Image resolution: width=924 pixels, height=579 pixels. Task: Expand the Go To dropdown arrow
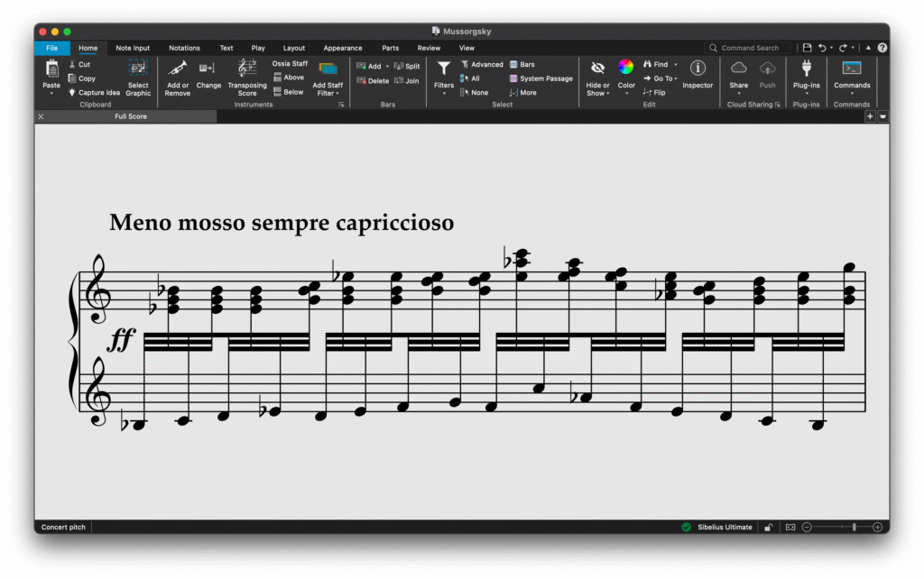pos(676,78)
